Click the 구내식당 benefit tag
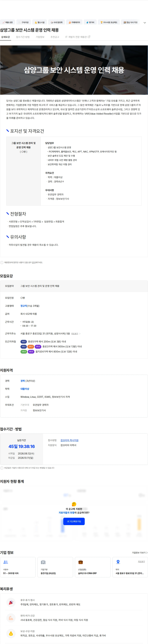 24,22
